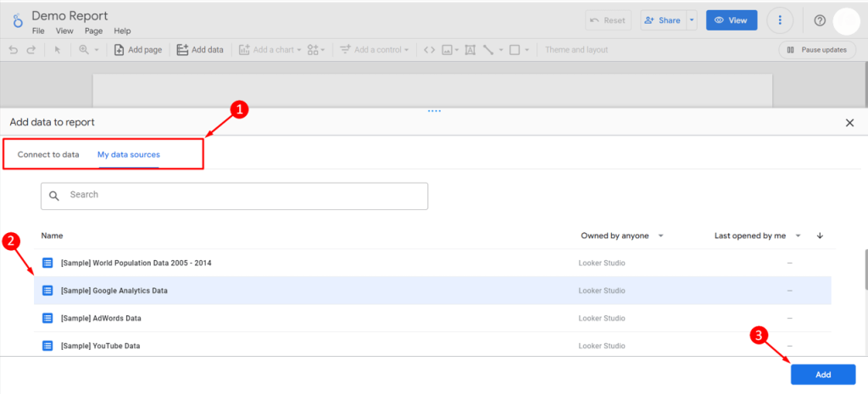Click the blue View button
868x394 pixels.
[x=732, y=20]
